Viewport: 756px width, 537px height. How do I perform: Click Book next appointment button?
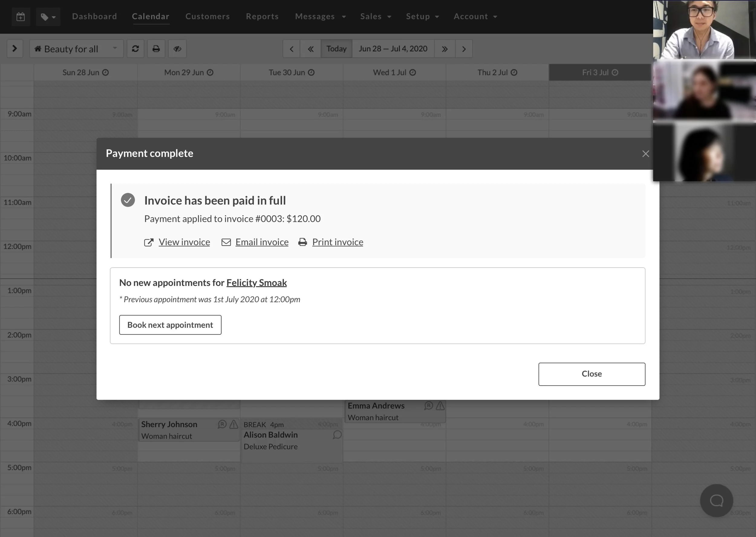(170, 325)
